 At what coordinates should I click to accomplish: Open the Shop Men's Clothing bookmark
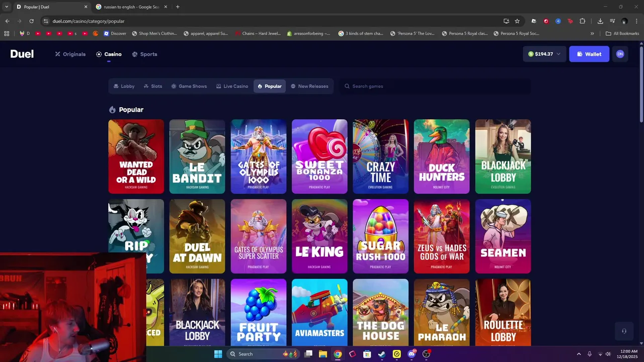coord(154,34)
